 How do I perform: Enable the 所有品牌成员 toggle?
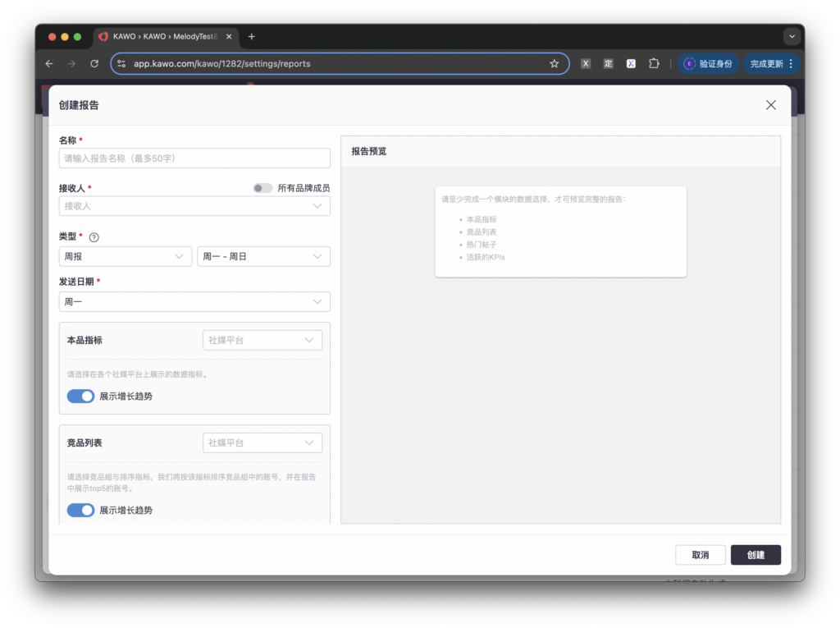(262, 188)
